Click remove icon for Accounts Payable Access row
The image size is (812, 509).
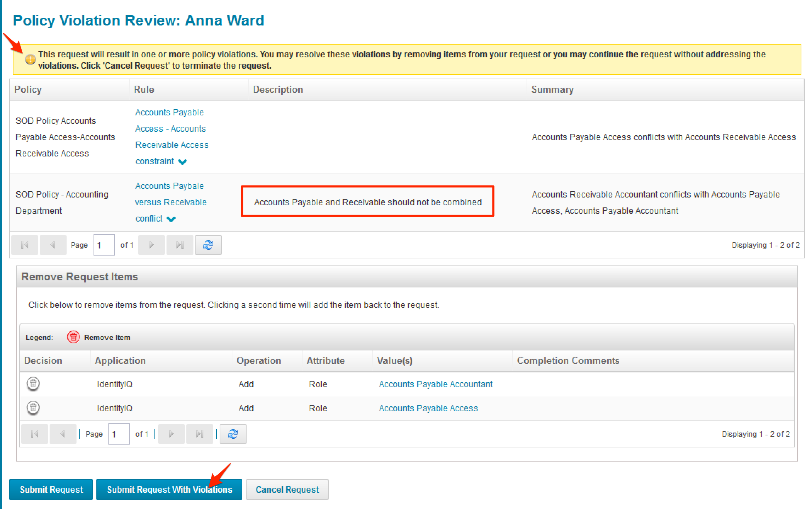(33, 408)
